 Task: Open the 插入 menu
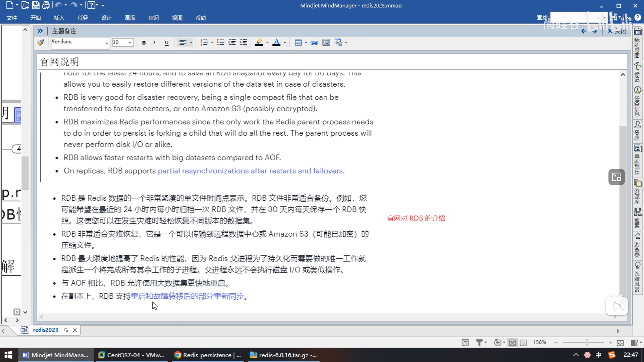click(x=59, y=18)
